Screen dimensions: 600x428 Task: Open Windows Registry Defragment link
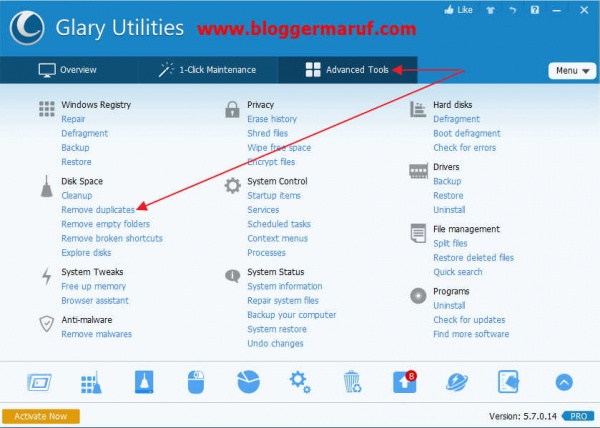pyautogui.click(x=85, y=133)
